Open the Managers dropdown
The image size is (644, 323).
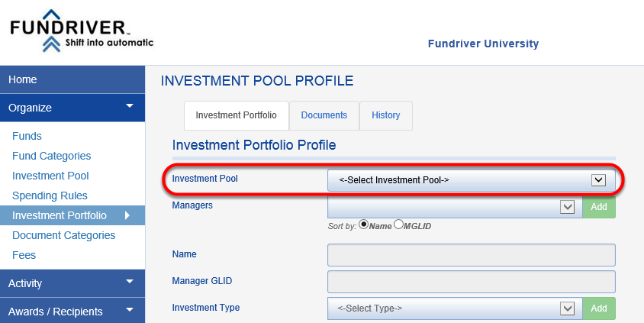point(455,207)
